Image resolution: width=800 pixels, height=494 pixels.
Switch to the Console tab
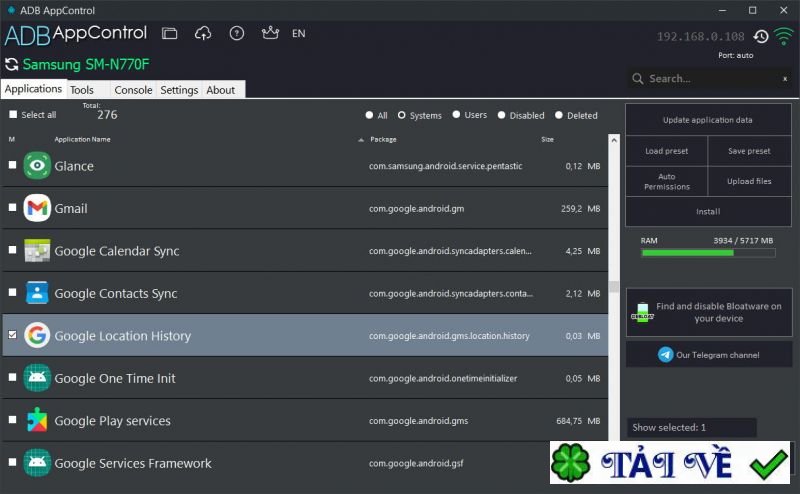[133, 90]
